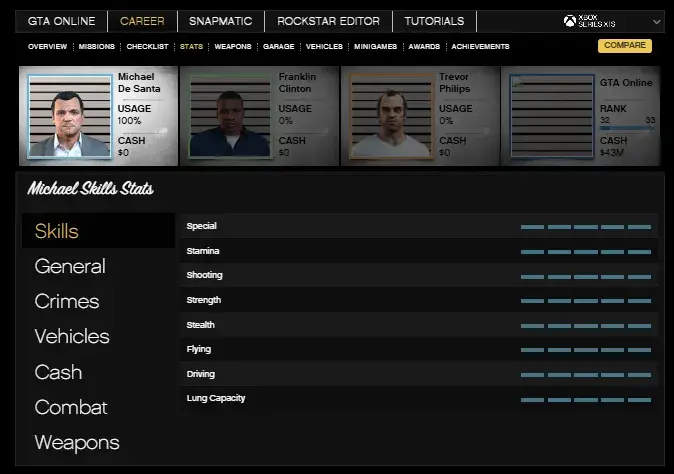Click the Lung Capacity skill row
This screenshot has width=674, height=474.
[x=417, y=398]
